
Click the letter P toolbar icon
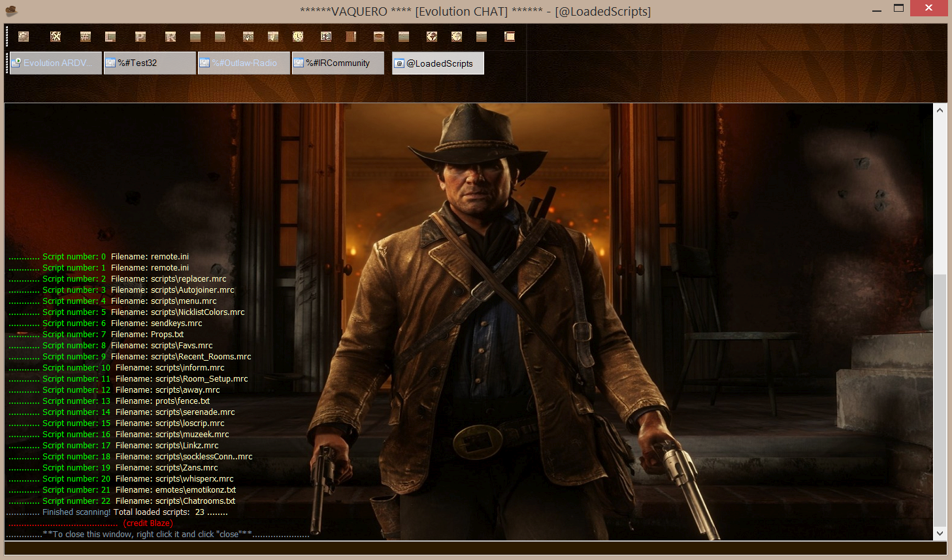140,37
